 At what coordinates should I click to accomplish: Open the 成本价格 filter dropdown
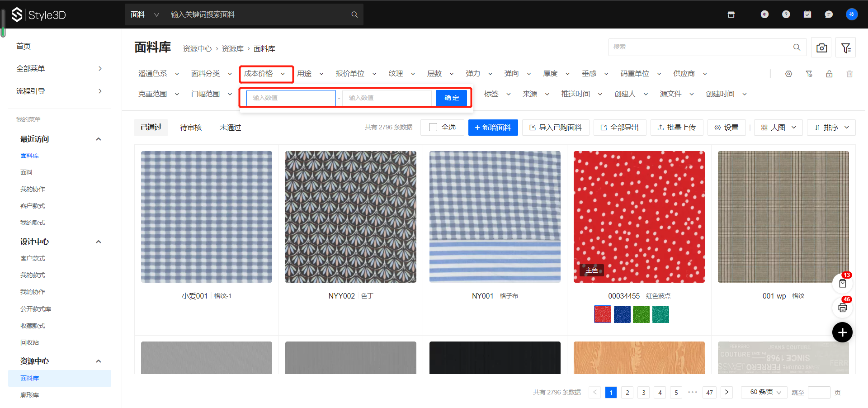[265, 74]
